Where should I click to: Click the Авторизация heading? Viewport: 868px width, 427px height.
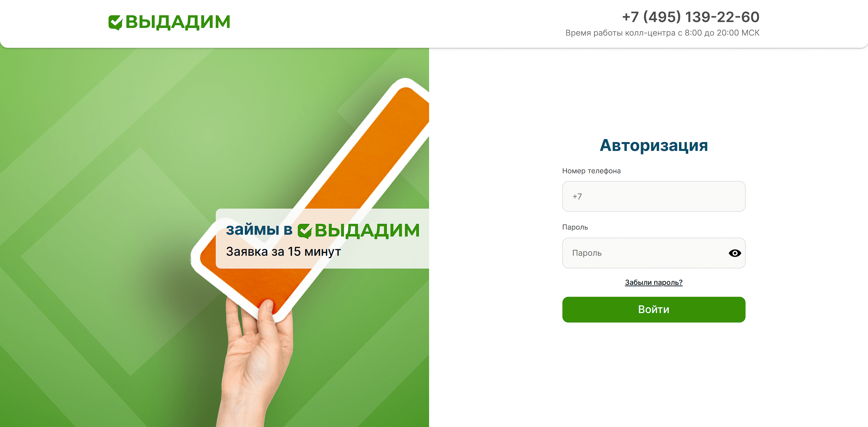point(654,145)
